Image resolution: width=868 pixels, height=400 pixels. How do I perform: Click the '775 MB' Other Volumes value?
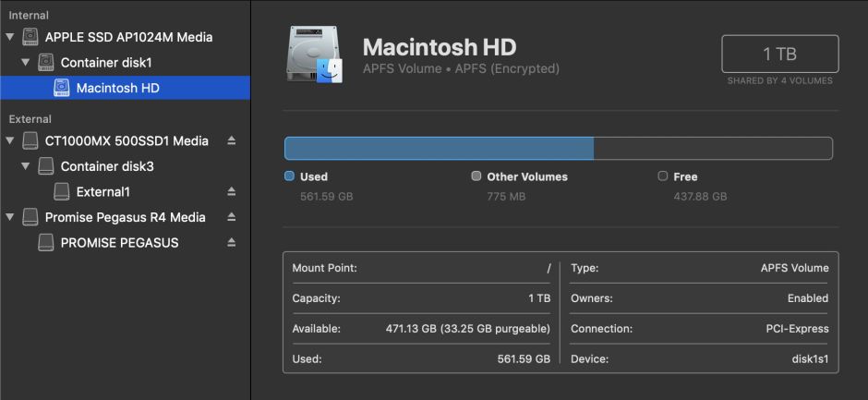507,197
